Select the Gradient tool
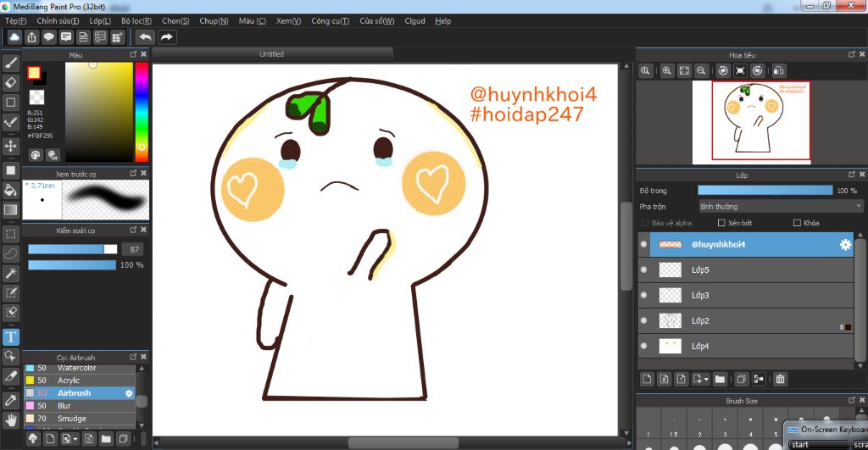Image resolution: width=868 pixels, height=450 pixels. (x=10, y=210)
